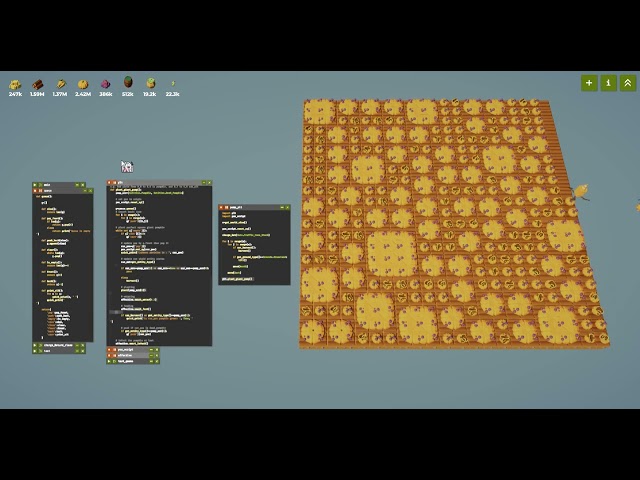Close the large middle code window
640x480 pixels.
pyautogui.click(x=209, y=182)
